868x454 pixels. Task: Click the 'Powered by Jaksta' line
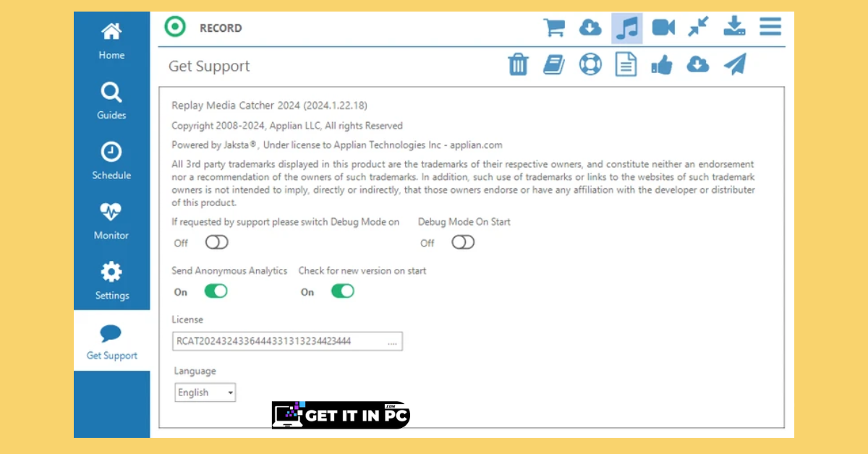(336, 145)
